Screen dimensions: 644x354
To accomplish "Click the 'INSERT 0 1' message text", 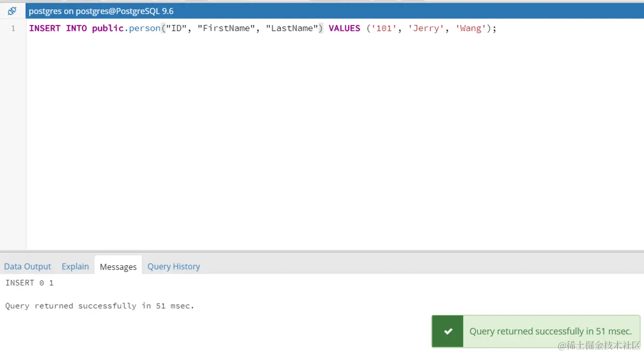I will [x=30, y=282].
